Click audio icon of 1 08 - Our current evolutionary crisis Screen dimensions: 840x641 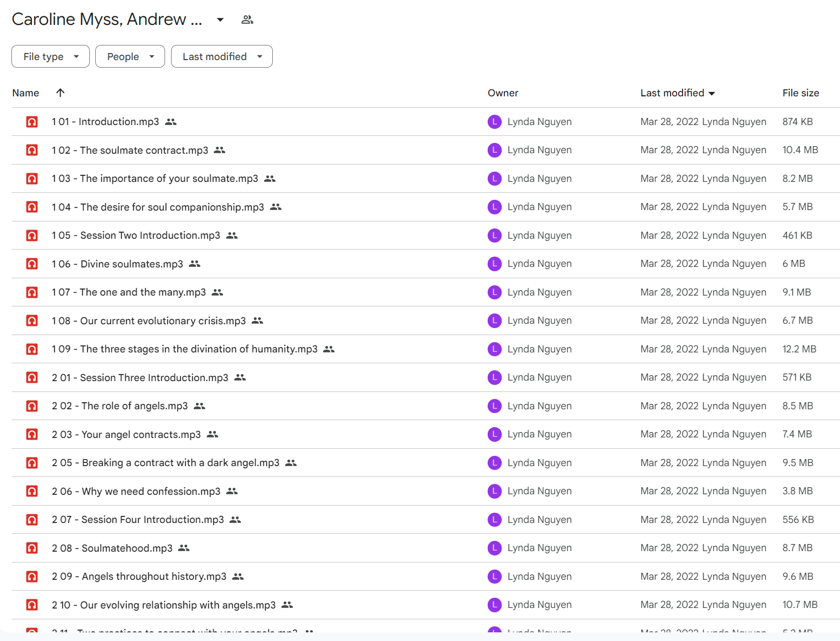click(x=32, y=320)
